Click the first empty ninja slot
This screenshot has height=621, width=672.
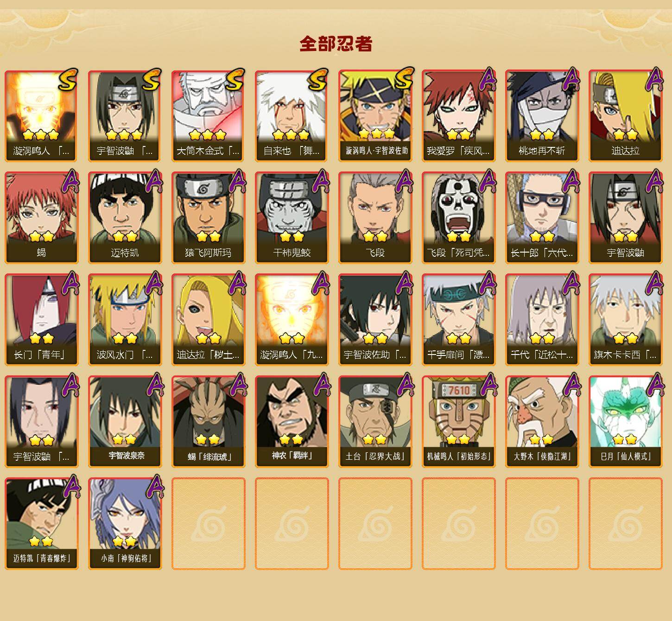pos(208,524)
